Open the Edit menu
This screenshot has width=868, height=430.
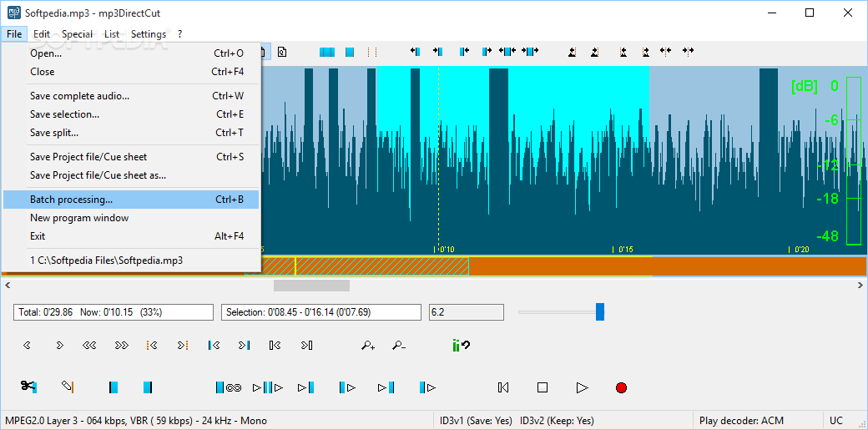(x=42, y=33)
